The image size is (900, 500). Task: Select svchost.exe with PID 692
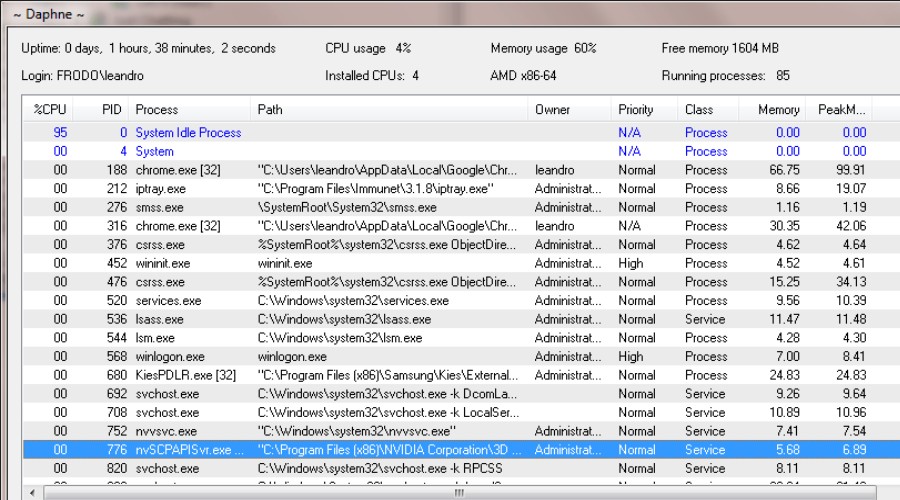[461, 394]
